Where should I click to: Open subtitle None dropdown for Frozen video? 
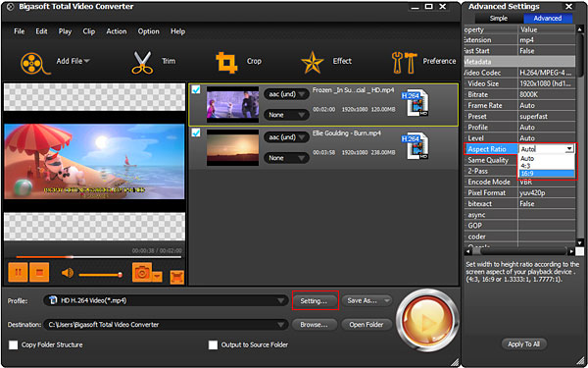286,115
